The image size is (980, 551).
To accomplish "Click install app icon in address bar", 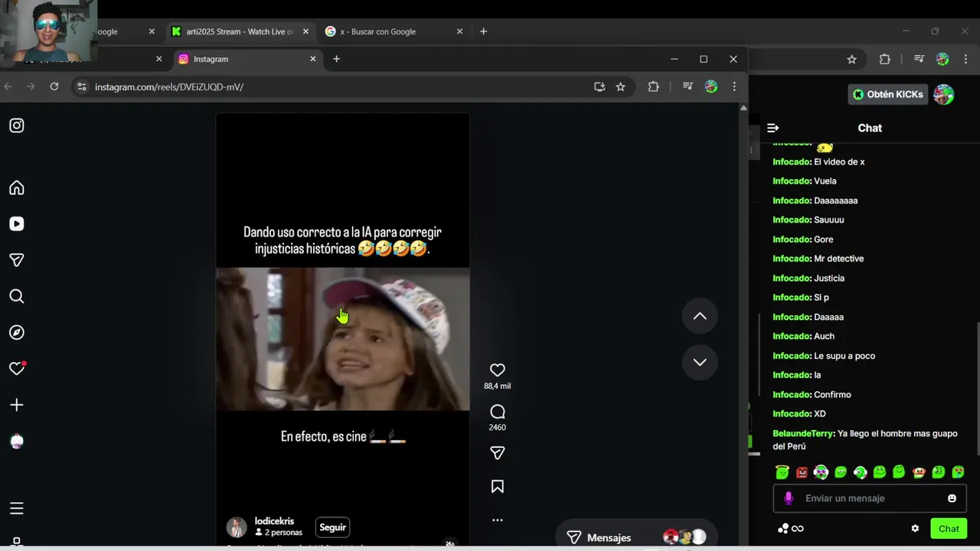I will click(x=599, y=86).
